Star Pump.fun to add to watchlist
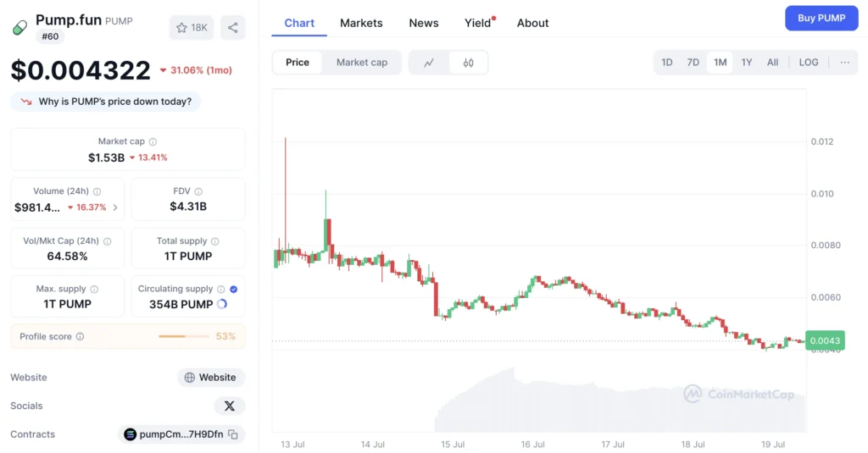The width and height of the screenshot is (868, 453). 192,28
